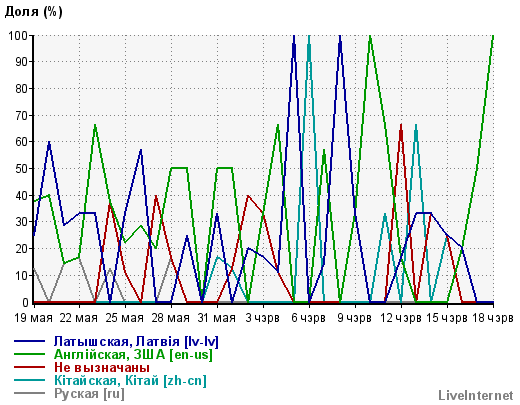The width and height of the screenshot is (520, 405).
Task: Click the teal Кітайская legend line swatch
Action: point(29,380)
